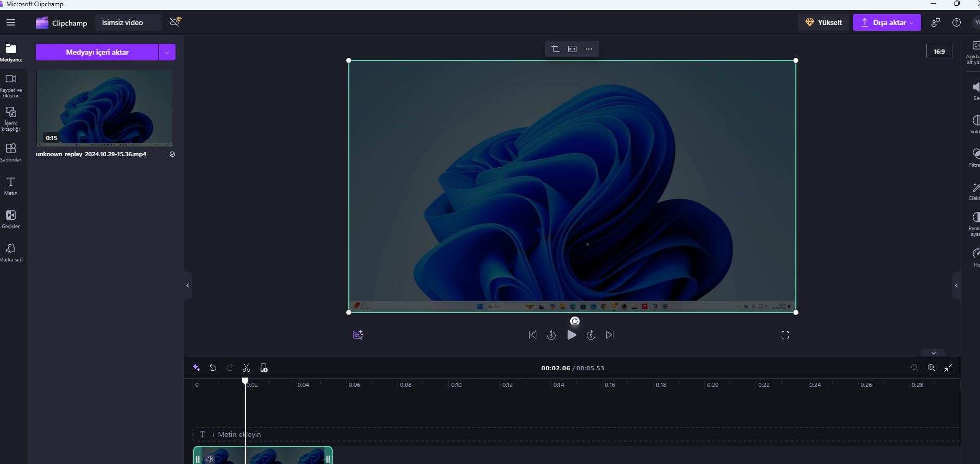This screenshot has height=464, width=980.
Task: Split the clip with the scissors tool
Action: coord(246,368)
